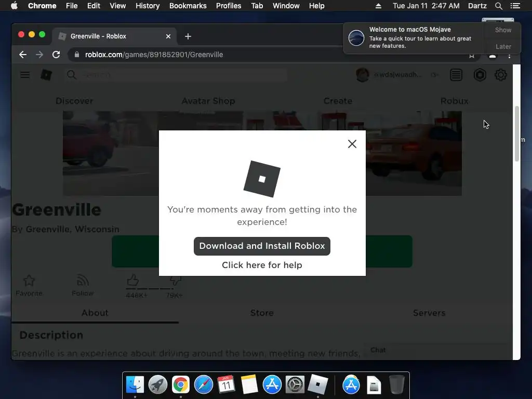Close the Roblox download dialog
Screen dimensions: 532x399
coord(352,144)
